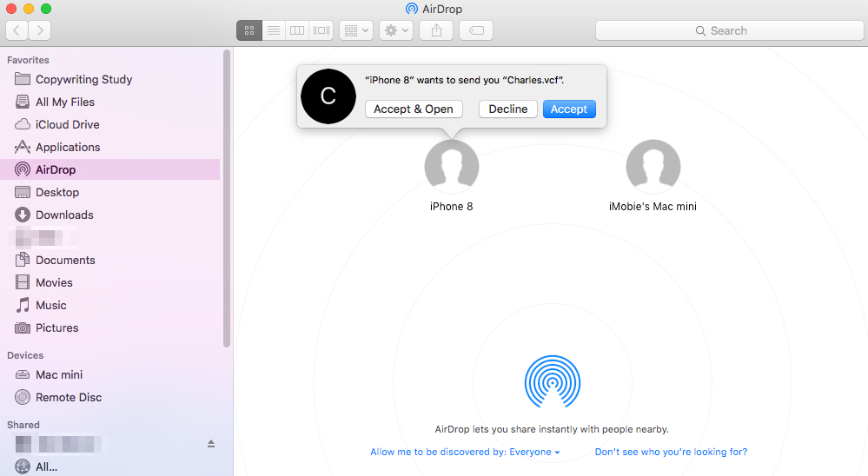Click the Share toolbar button
This screenshot has width=868, height=476.
pyautogui.click(x=436, y=30)
